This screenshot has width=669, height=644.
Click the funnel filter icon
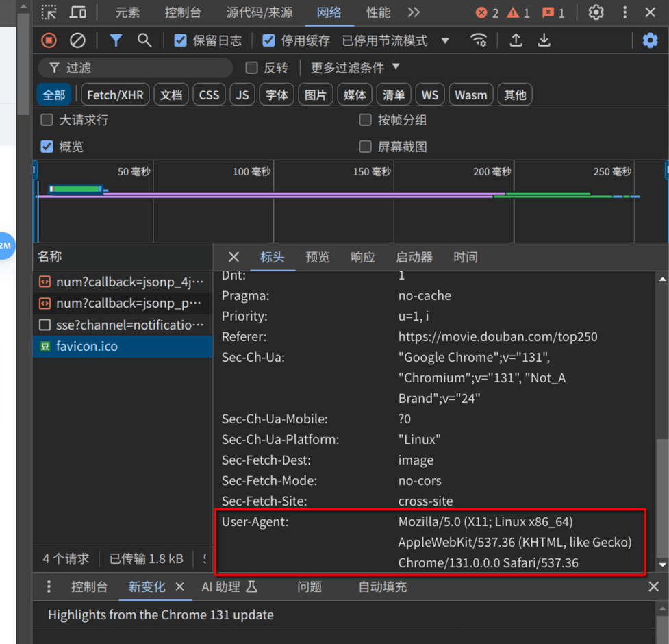(116, 40)
